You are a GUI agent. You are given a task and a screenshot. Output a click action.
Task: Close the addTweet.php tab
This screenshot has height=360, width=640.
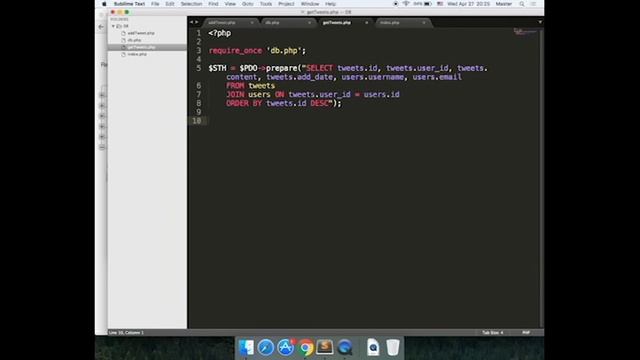coord(252,22)
